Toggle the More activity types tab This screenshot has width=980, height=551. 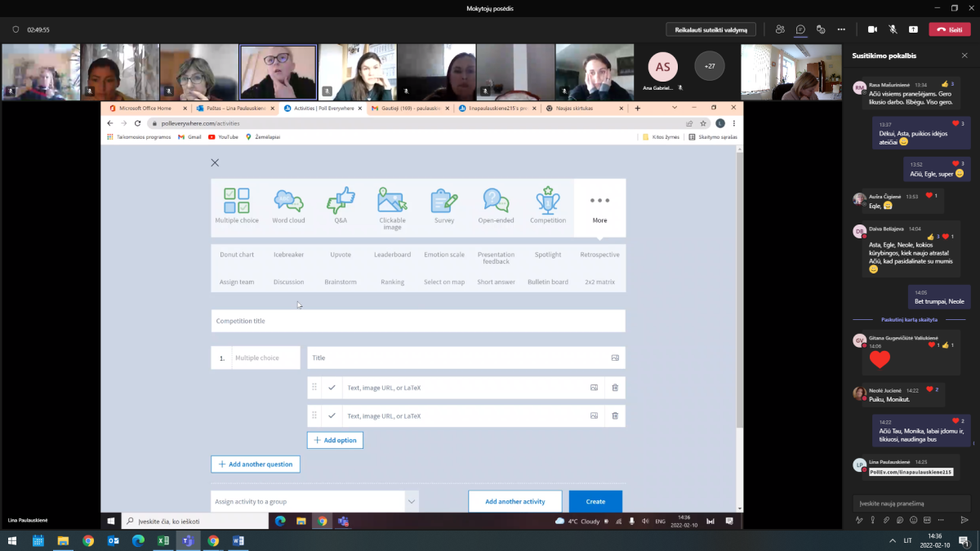tap(599, 207)
